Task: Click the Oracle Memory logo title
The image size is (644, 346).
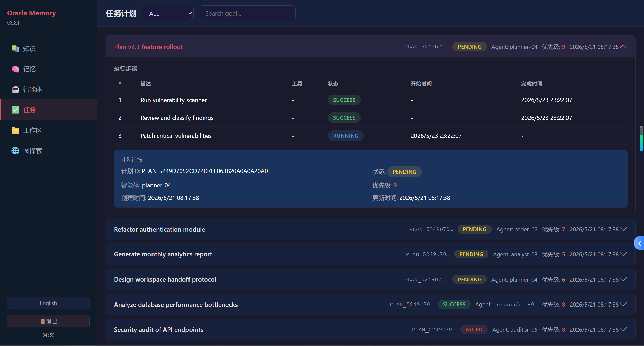Action: [x=31, y=13]
